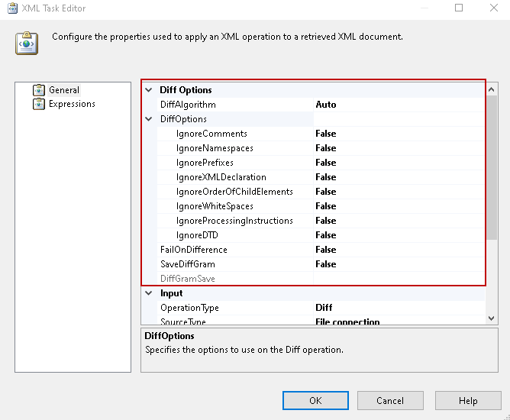This screenshot has height=420, width=510.
Task: Click the clipboard globe header icon
Action: (x=27, y=43)
